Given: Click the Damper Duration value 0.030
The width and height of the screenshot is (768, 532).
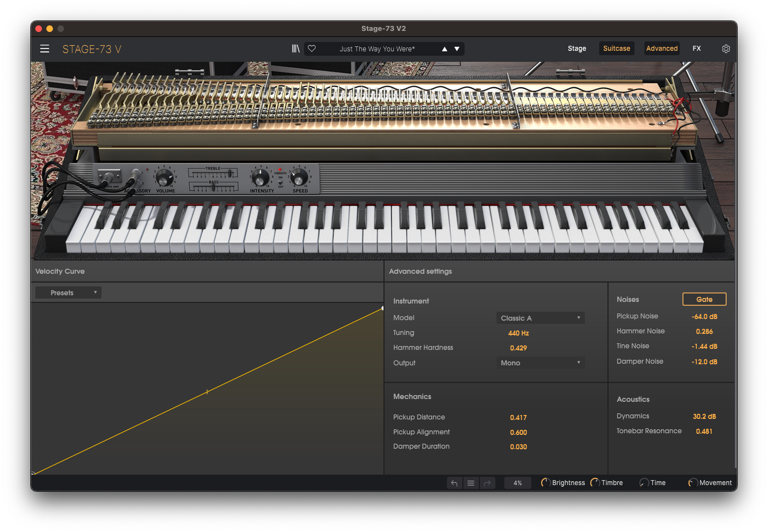Looking at the screenshot, I should (519, 447).
